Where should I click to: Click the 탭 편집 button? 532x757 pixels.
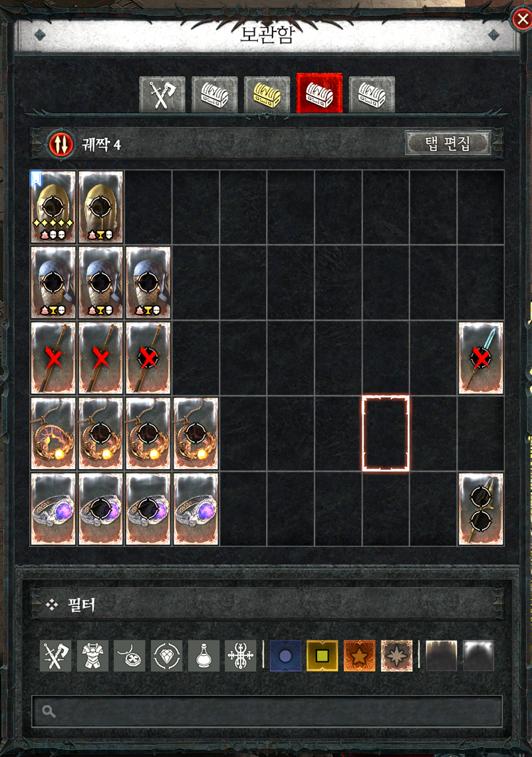pos(448,144)
